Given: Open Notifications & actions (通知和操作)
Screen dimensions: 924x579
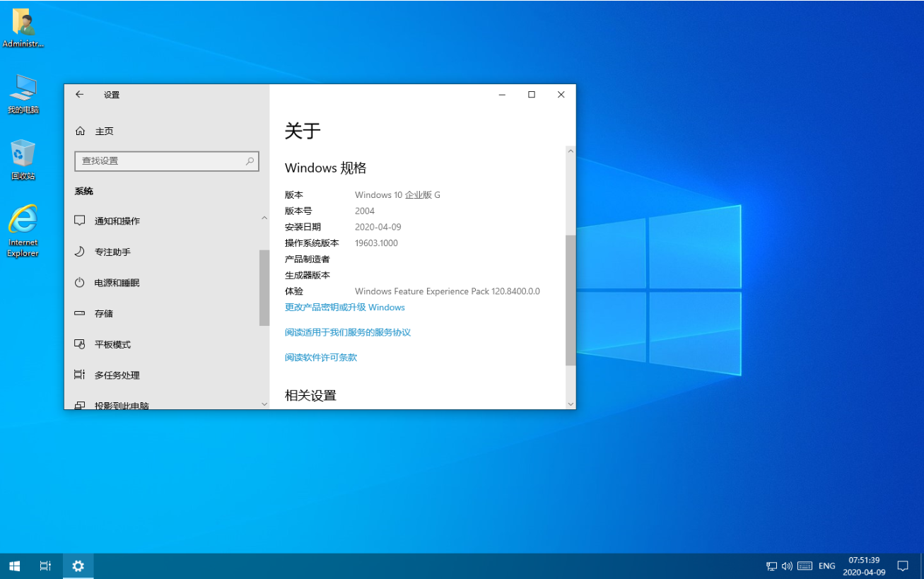Looking at the screenshot, I should click(117, 221).
